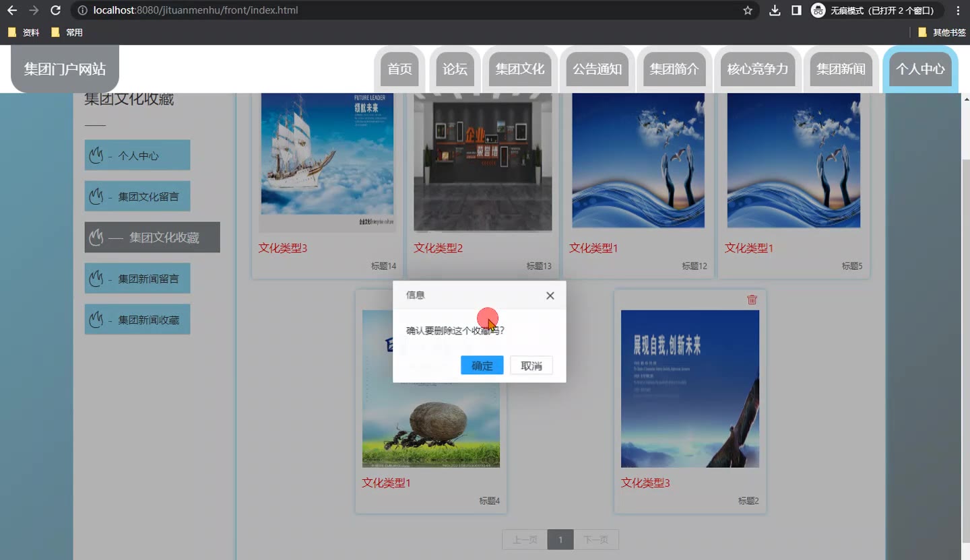The width and height of the screenshot is (970, 560).
Task: Open Chrome three-dot menu
Action: pos(958,10)
